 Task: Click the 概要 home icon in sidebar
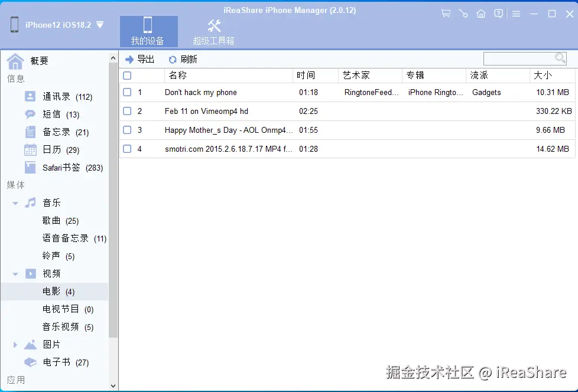(15, 61)
